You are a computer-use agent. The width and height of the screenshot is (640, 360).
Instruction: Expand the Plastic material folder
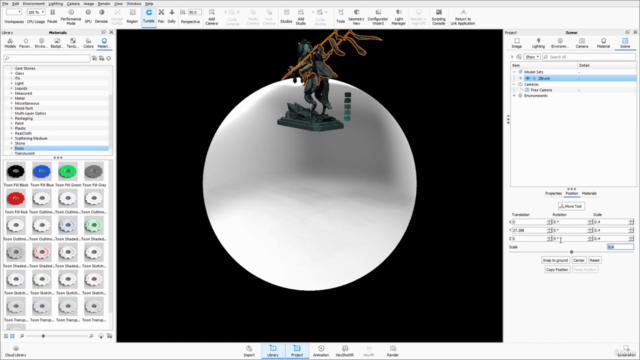point(11,128)
